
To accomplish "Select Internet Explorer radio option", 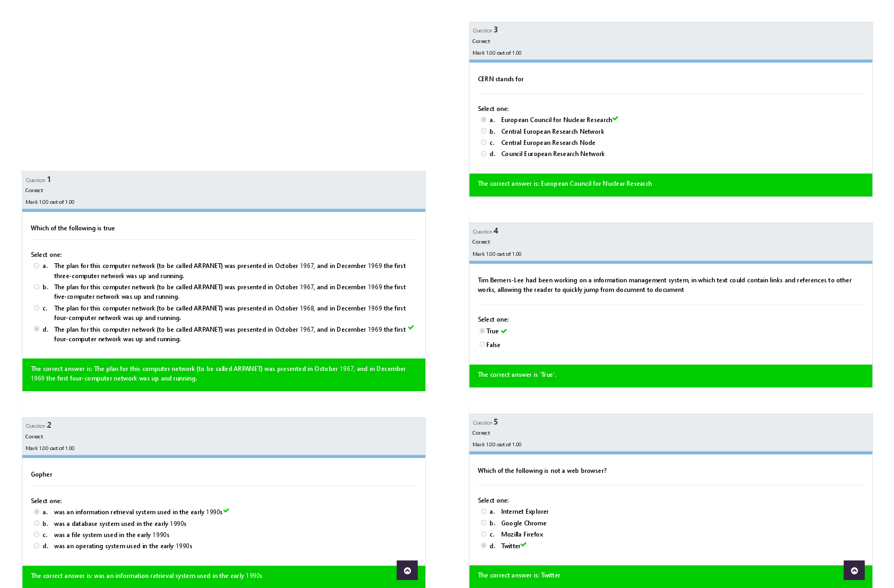I will tap(484, 512).
